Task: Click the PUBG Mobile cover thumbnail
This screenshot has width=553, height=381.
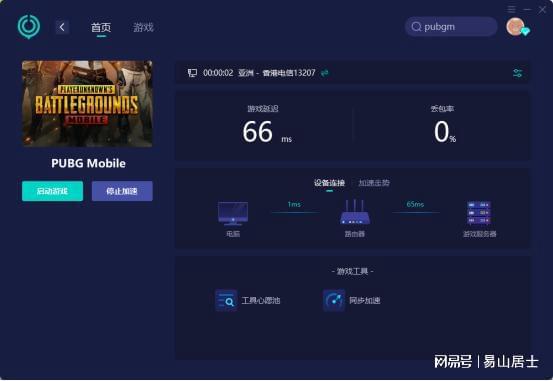Action: [x=87, y=104]
